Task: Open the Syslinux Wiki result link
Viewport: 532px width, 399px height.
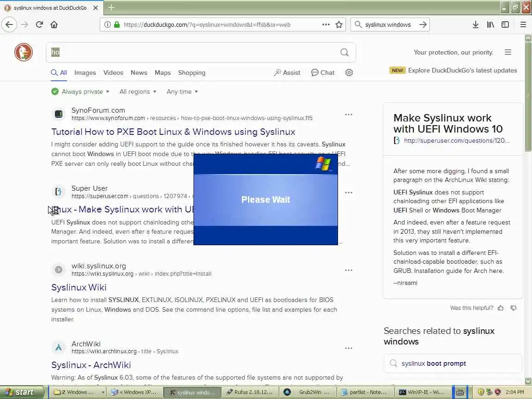Action: pyautogui.click(x=79, y=287)
